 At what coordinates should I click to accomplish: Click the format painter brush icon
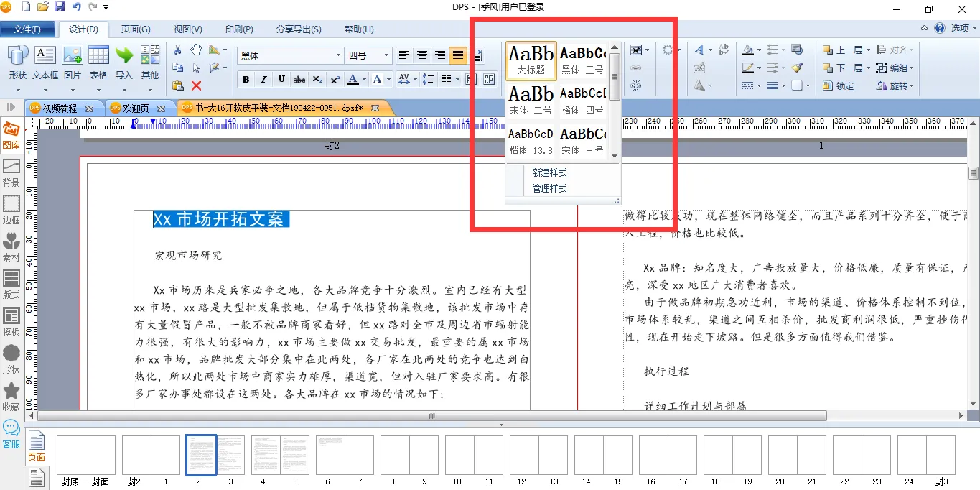(x=797, y=68)
